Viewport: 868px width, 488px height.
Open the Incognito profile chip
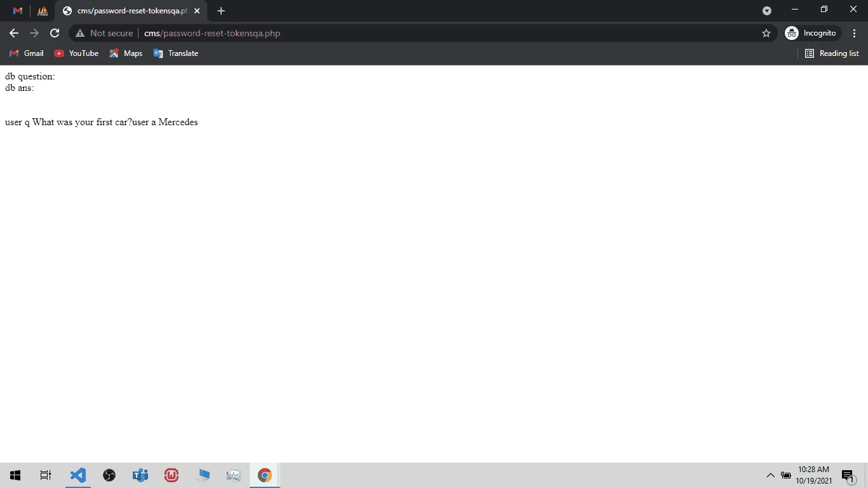point(812,33)
